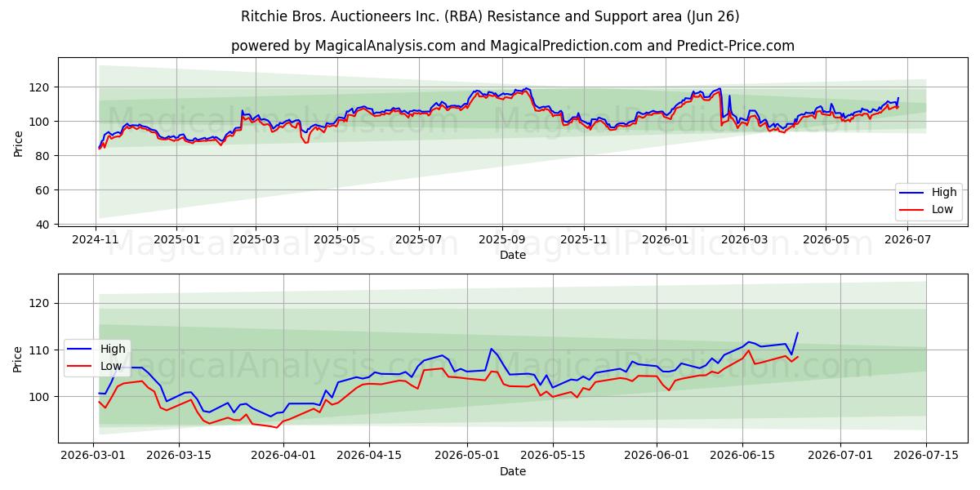Click the 120 price tick in upper chart

pyautogui.click(x=41, y=87)
